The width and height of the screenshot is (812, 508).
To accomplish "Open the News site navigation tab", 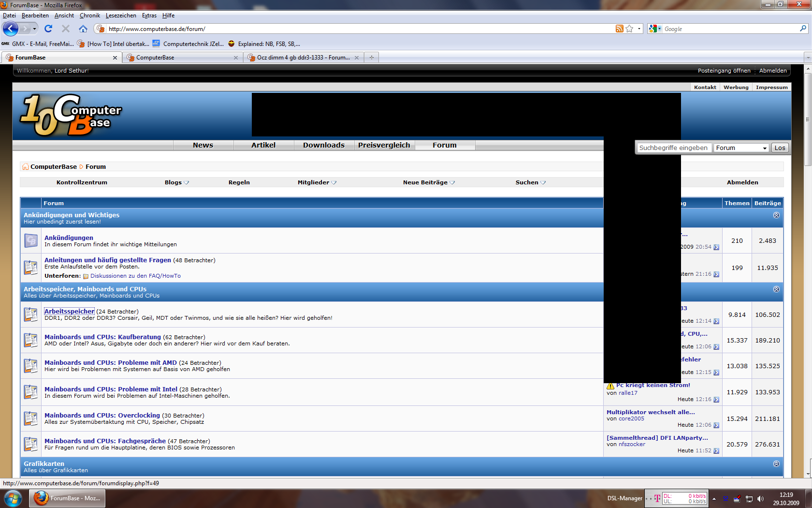I will click(x=203, y=145).
